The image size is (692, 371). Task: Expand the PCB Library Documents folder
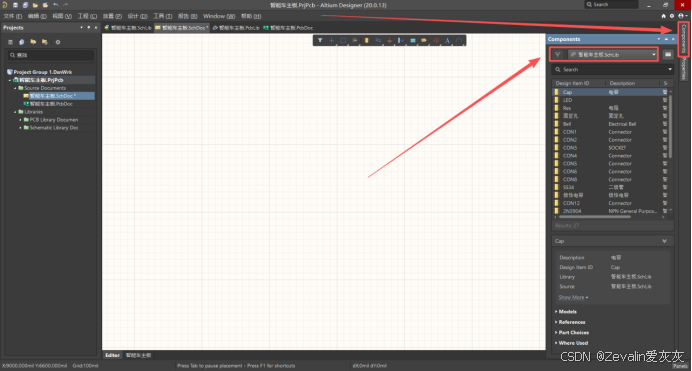pos(20,120)
